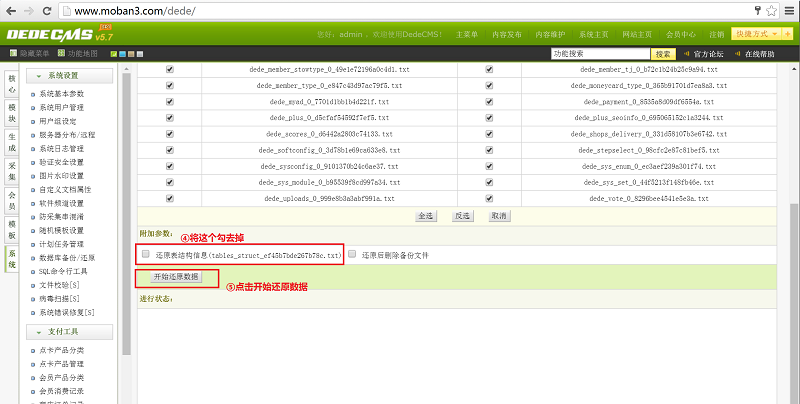This screenshot has width=800, height=404.
Task: Open 内容发布 in the top navigation
Action: [507, 35]
